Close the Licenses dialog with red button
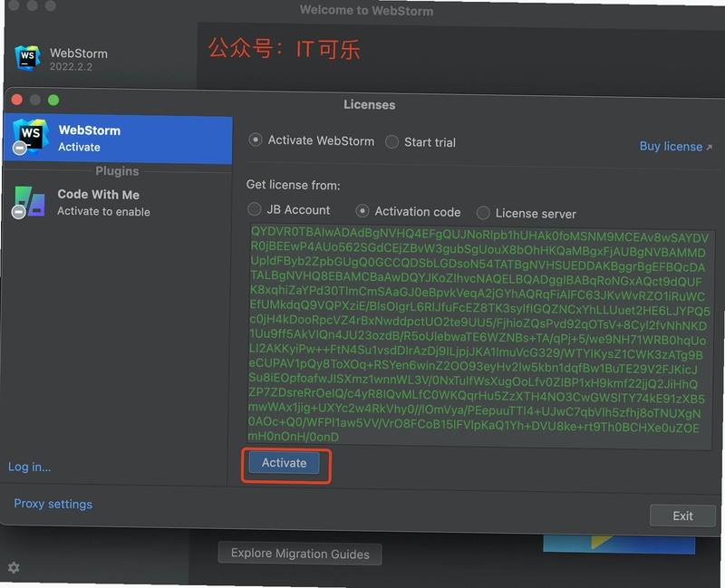The width and height of the screenshot is (725, 588). (17, 100)
